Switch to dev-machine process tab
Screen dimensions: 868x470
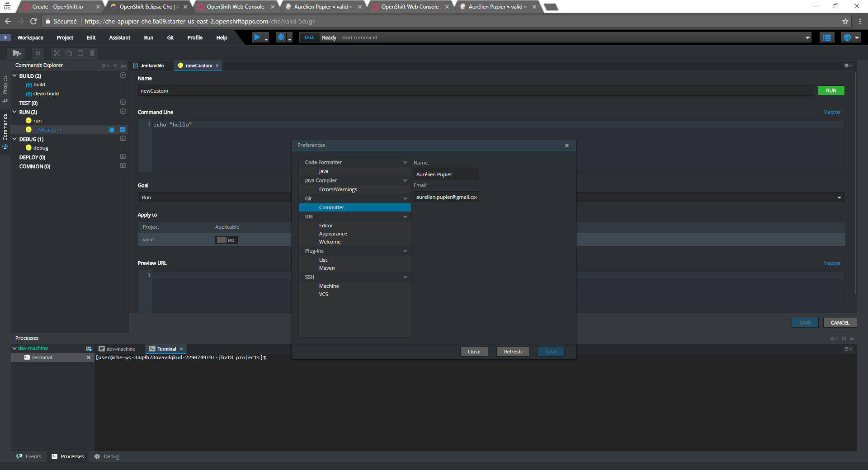117,349
